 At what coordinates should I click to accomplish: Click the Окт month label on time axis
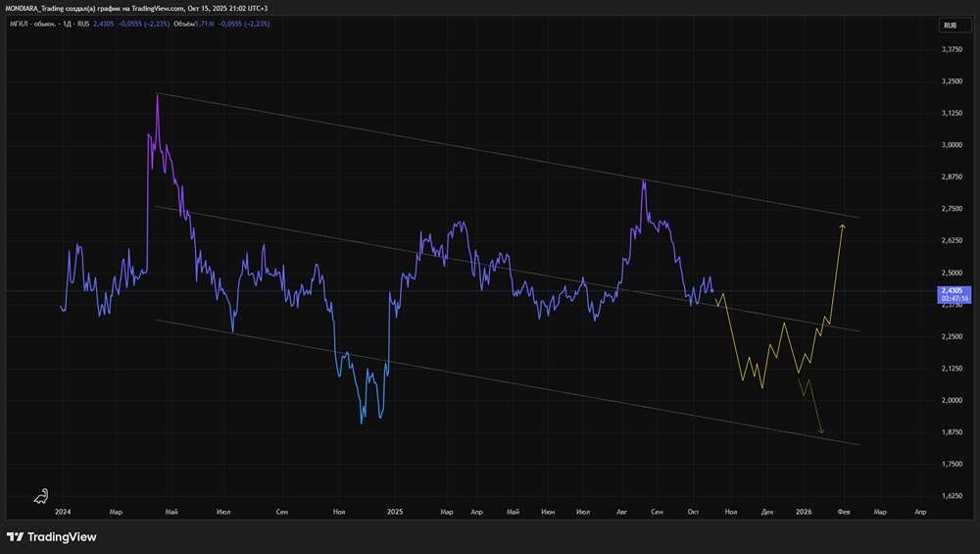point(693,512)
